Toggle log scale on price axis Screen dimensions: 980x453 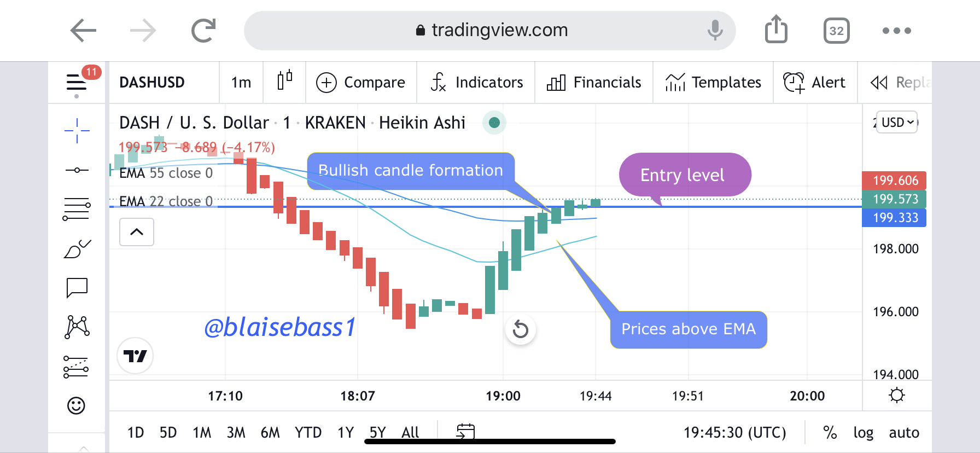click(863, 433)
